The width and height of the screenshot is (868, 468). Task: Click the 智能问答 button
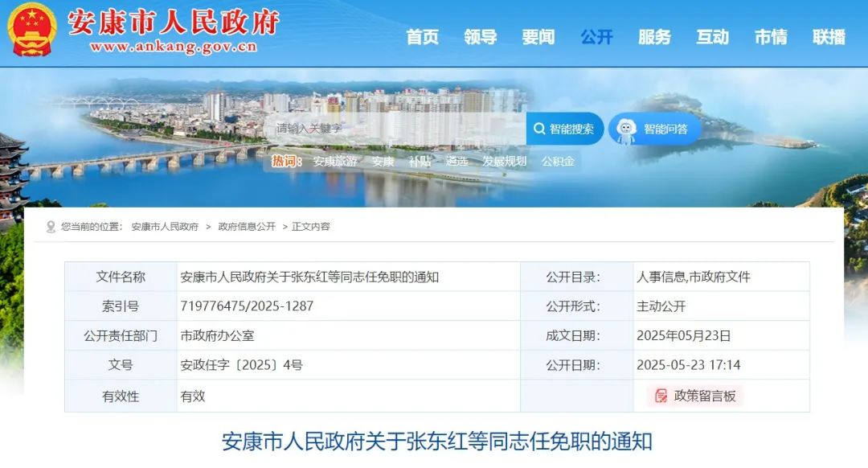pyautogui.click(x=655, y=129)
